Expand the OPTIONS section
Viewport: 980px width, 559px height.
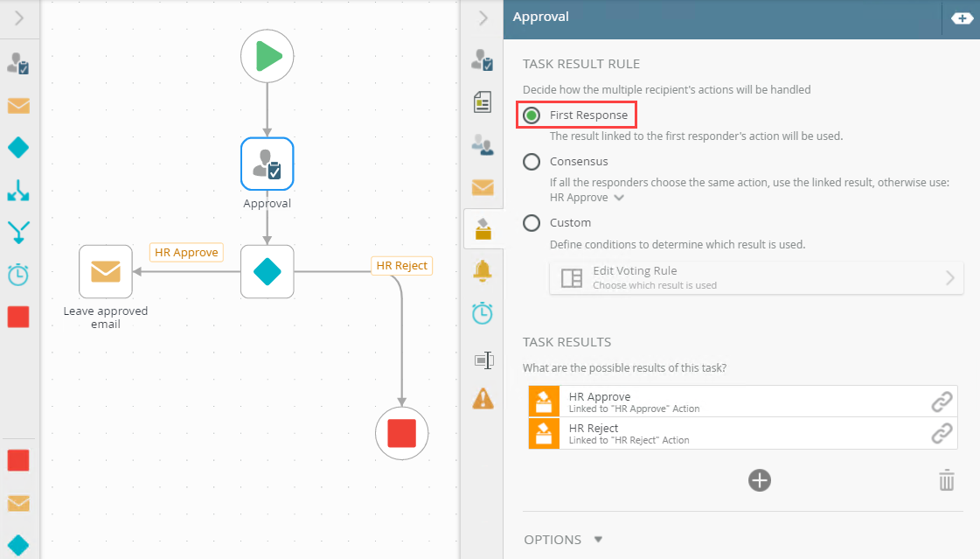click(x=562, y=540)
